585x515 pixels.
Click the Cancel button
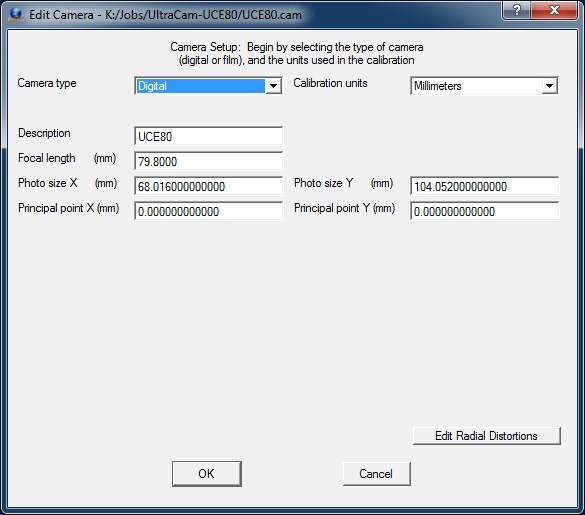[376, 474]
